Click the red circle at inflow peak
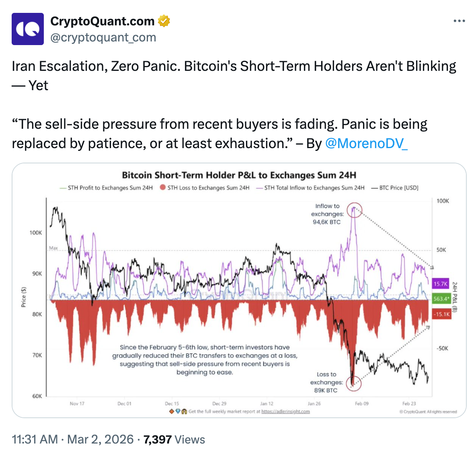476x458 pixels. 354,210
